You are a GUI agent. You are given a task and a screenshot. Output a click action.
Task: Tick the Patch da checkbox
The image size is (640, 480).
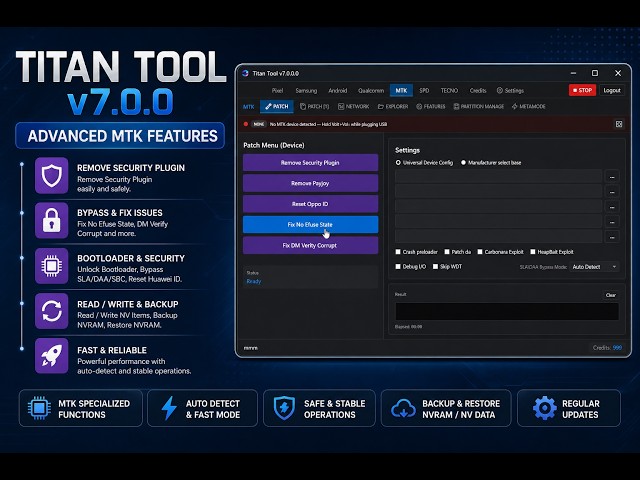click(x=447, y=252)
